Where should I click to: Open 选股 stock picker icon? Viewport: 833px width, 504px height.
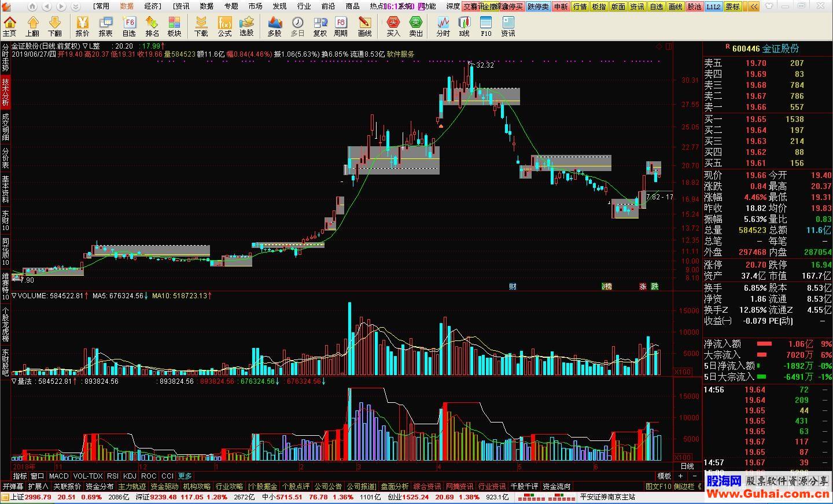247,26
